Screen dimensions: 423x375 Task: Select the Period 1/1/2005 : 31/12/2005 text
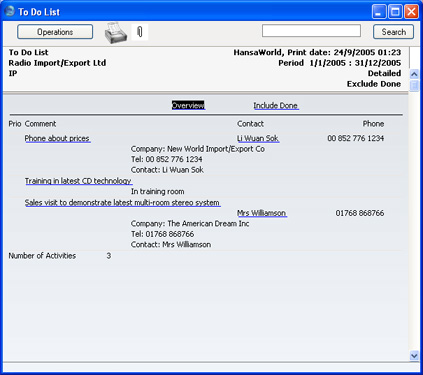pos(340,63)
